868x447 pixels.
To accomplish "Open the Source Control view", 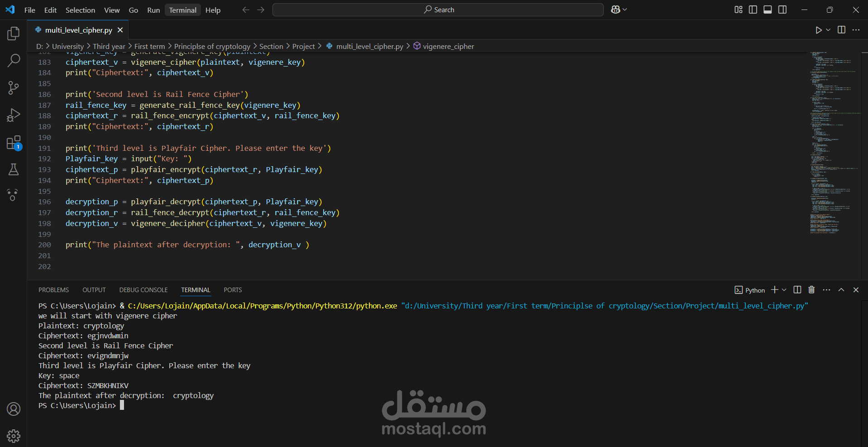I will coord(14,88).
